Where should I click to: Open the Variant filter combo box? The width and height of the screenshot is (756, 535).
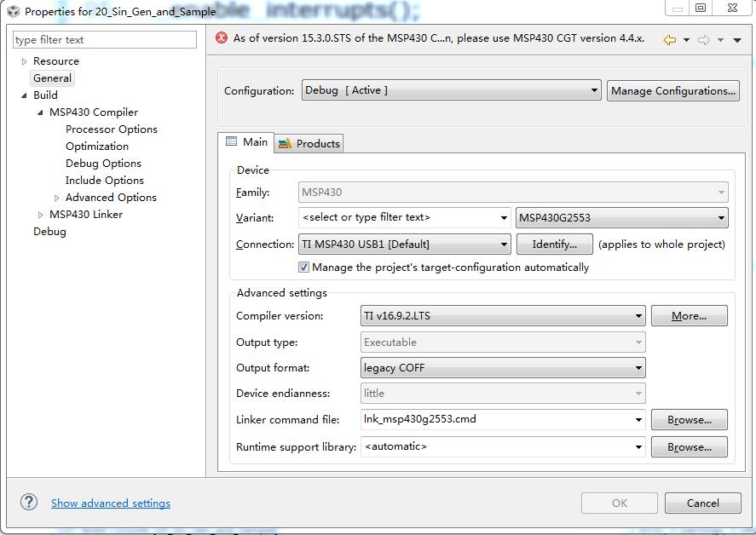(405, 217)
